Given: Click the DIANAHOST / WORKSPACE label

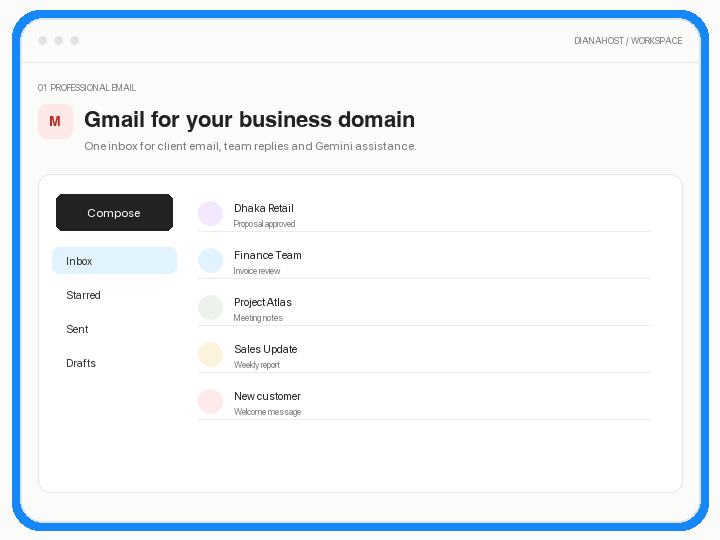Looking at the screenshot, I should 628,41.
